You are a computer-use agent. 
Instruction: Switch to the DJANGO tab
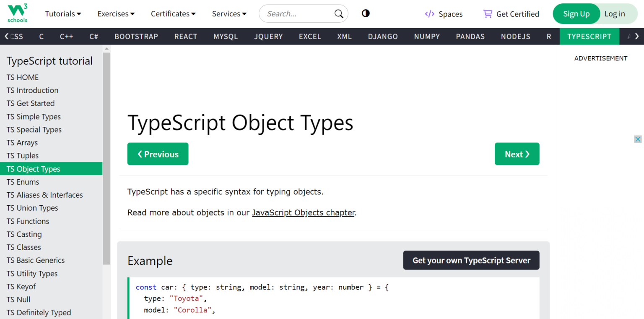point(382,37)
